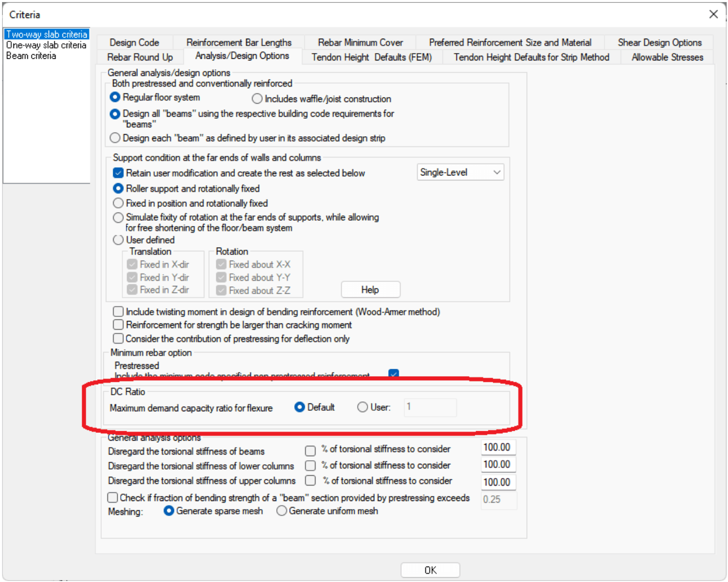Select Generate uniform mesh option
Image resolution: width=728 pixels, height=582 pixels.
coord(282,511)
